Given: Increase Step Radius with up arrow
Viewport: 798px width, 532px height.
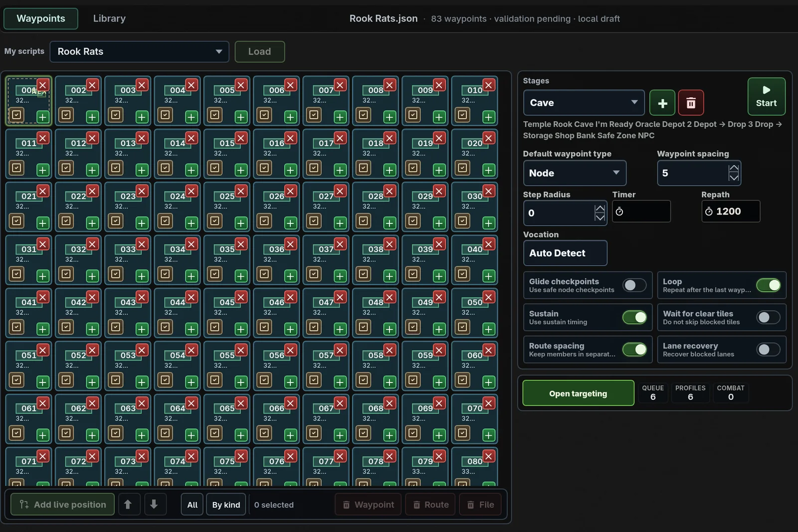Looking at the screenshot, I should point(600,208).
